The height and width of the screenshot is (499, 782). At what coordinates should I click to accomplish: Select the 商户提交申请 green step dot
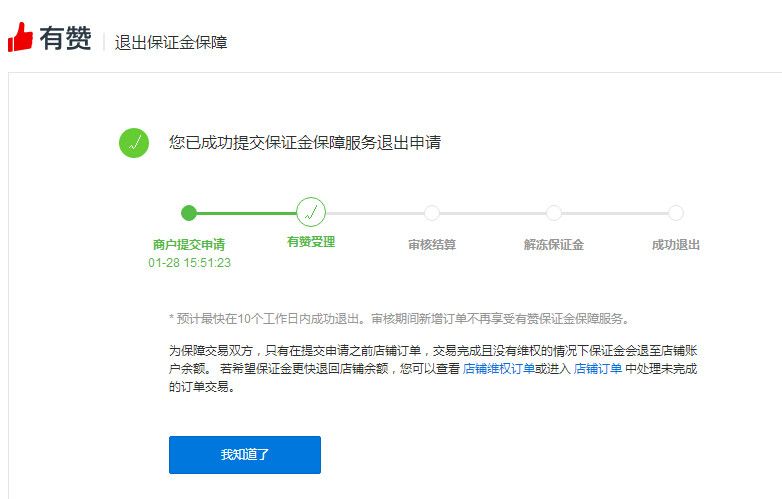pos(189,212)
